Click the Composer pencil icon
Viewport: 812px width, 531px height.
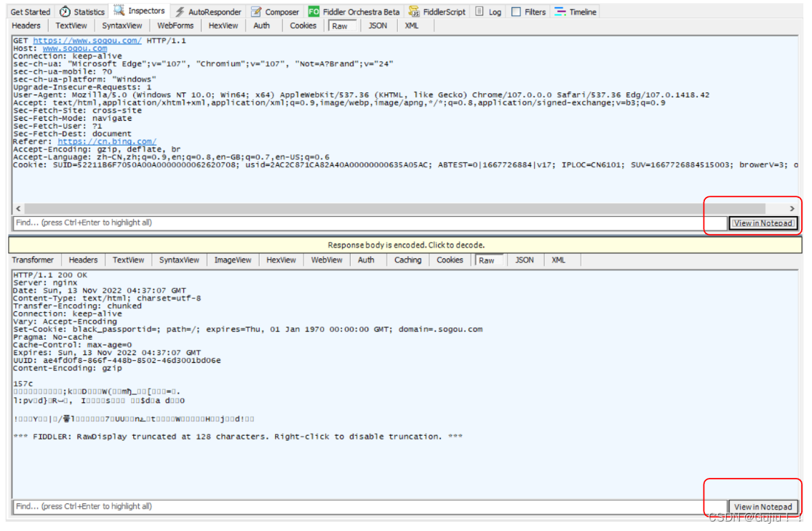tap(256, 12)
